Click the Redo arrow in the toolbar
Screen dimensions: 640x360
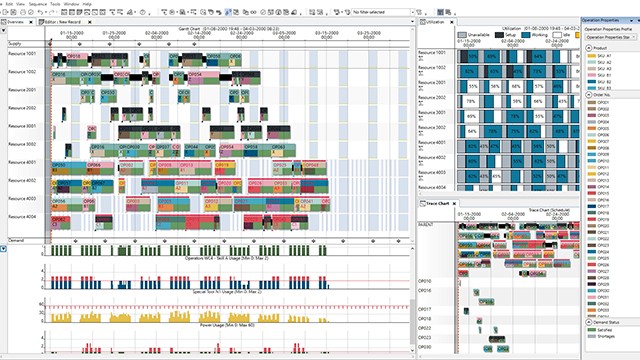[52, 12]
